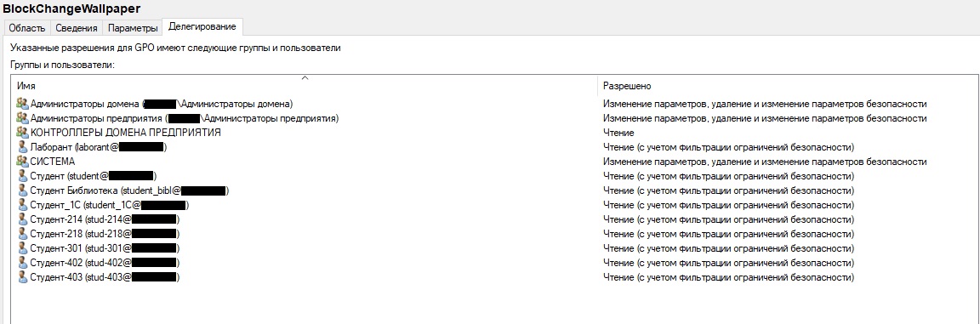Click the СИСТЕМА group icon

22,162
